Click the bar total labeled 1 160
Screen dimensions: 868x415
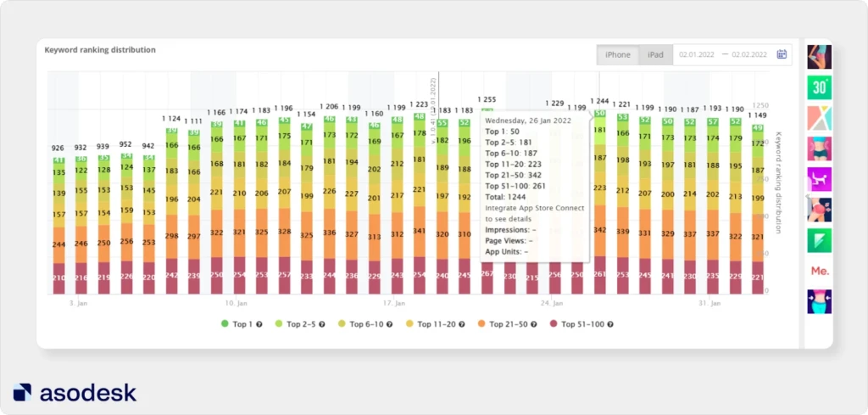(375, 114)
